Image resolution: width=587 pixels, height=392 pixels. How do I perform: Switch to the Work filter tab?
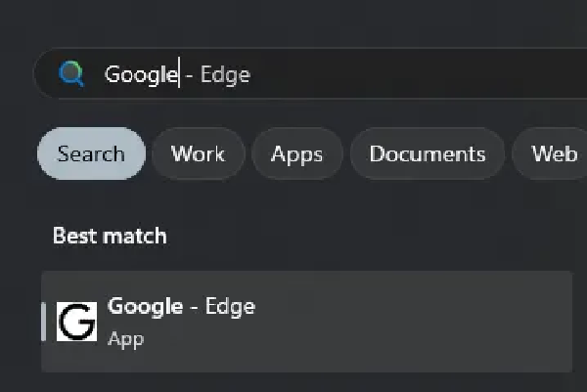(x=198, y=154)
